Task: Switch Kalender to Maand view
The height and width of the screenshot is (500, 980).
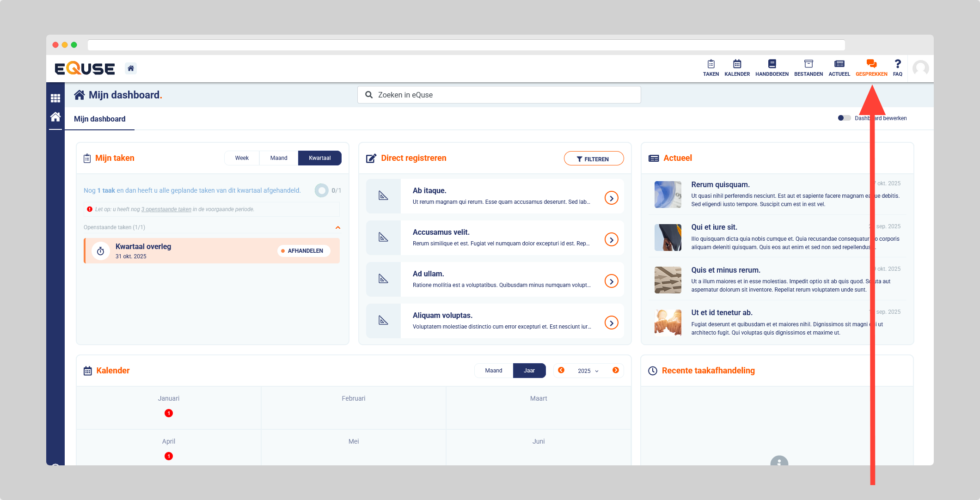Action: [x=493, y=371]
